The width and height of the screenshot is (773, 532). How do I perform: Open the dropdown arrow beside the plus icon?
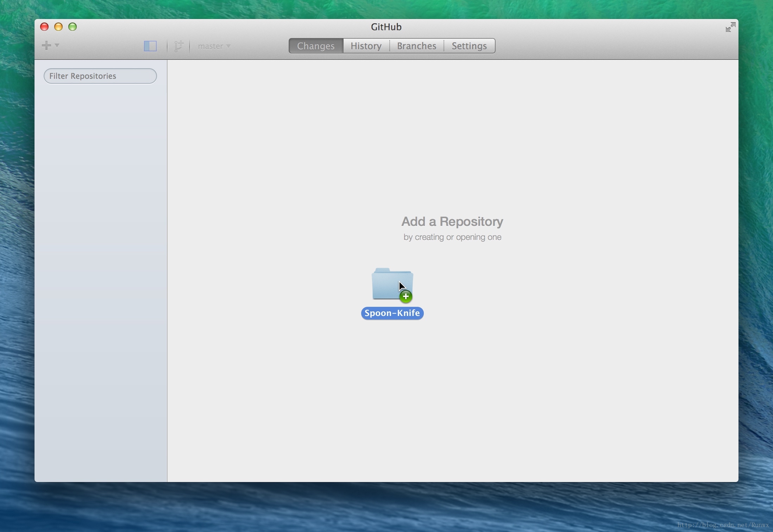[x=57, y=45]
